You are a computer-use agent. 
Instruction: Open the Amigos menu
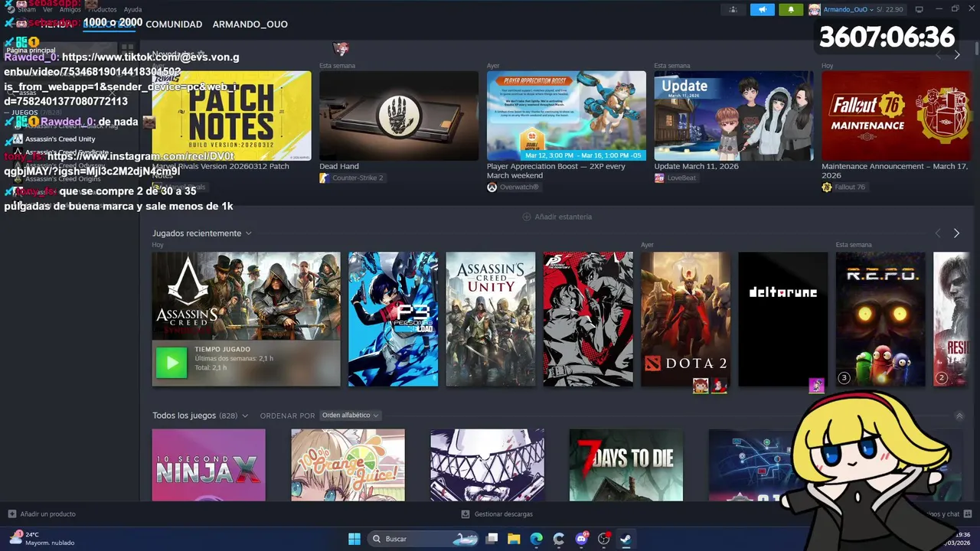click(70, 9)
